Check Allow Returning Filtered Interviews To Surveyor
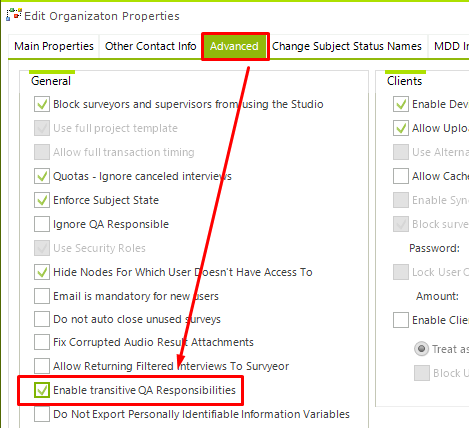Viewport: 469px width, 428px height. (x=42, y=366)
